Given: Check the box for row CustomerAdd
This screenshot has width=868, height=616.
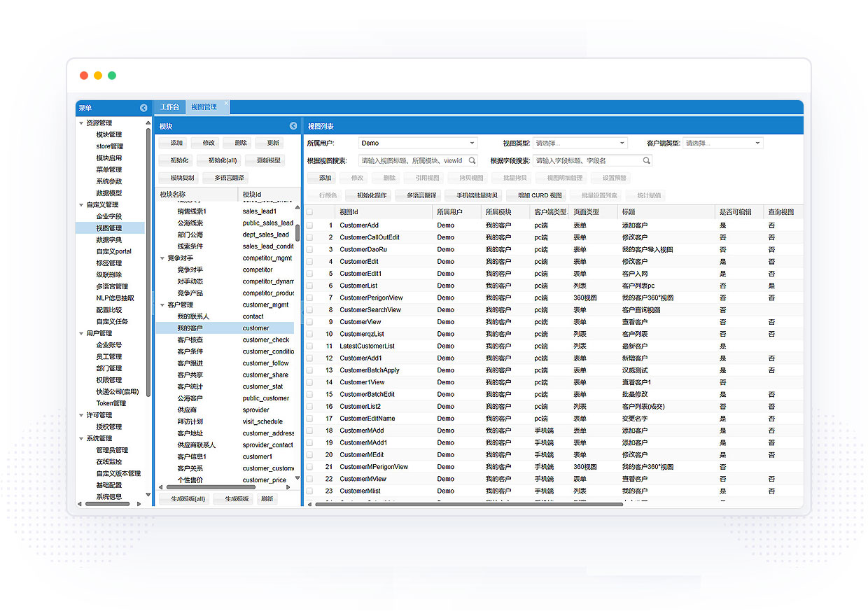Looking at the screenshot, I should (309, 225).
